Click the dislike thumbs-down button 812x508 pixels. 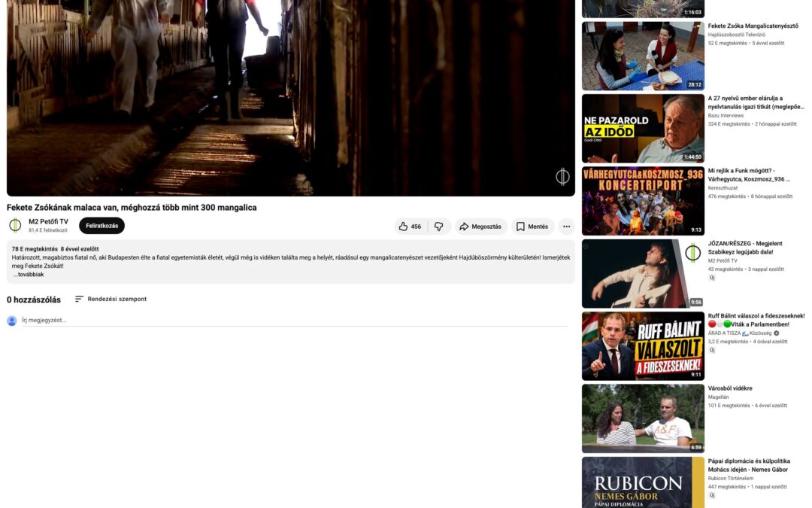tap(439, 227)
